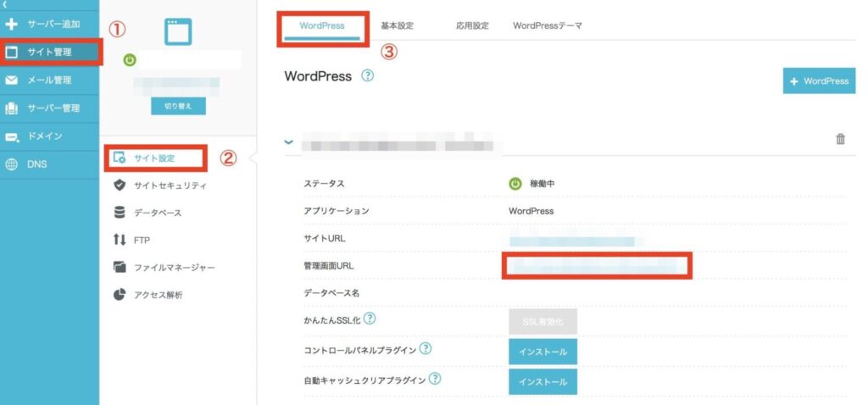Select サーバー追加 in sidebar
Viewport: 868px width, 405px height.
click(x=53, y=25)
